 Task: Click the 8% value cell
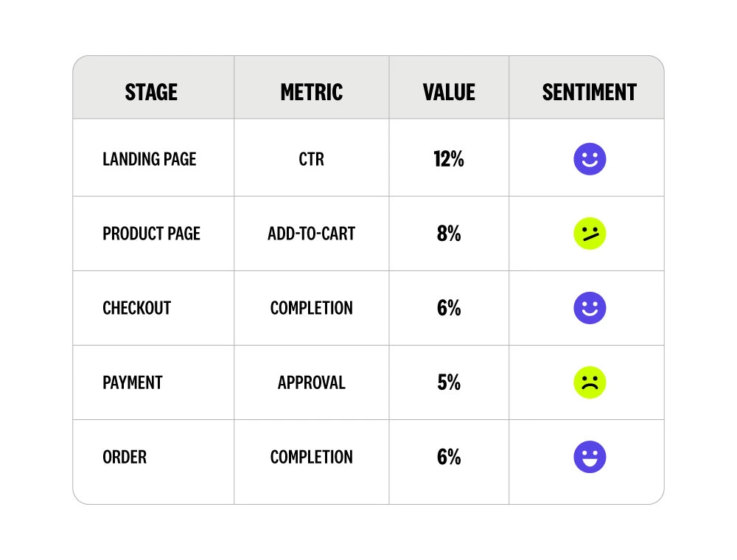click(449, 234)
